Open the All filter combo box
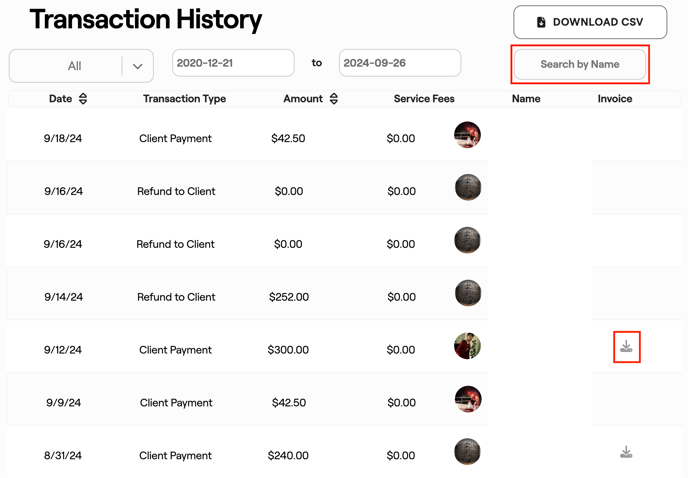The width and height of the screenshot is (688, 478). pos(74,66)
